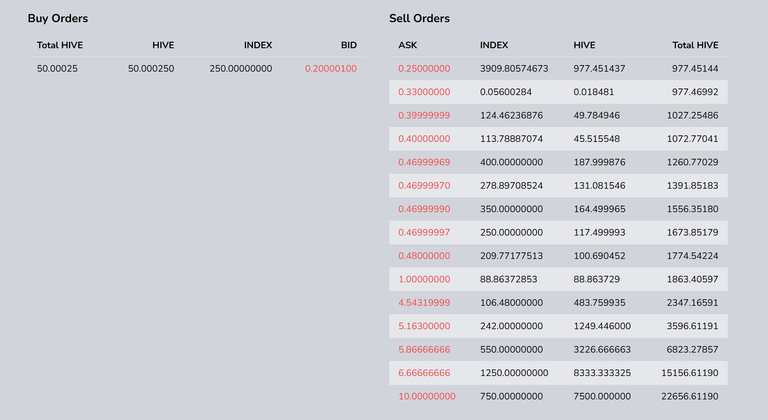Click sell HIVE value 483.759935

click(599, 303)
